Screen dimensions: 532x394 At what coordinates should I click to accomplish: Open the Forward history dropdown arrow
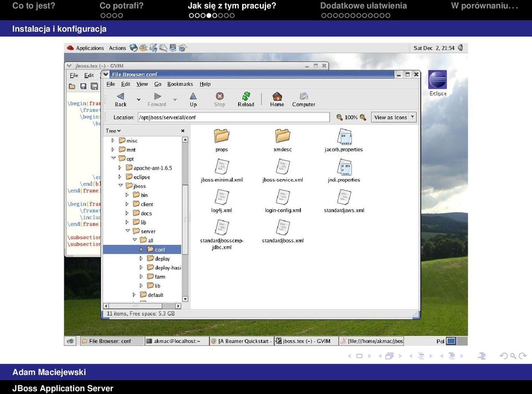175,100
